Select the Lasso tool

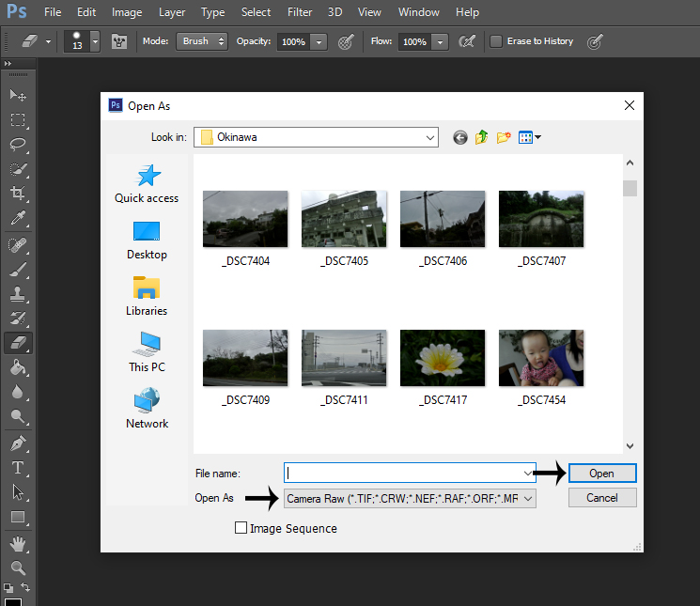(17, 145)
